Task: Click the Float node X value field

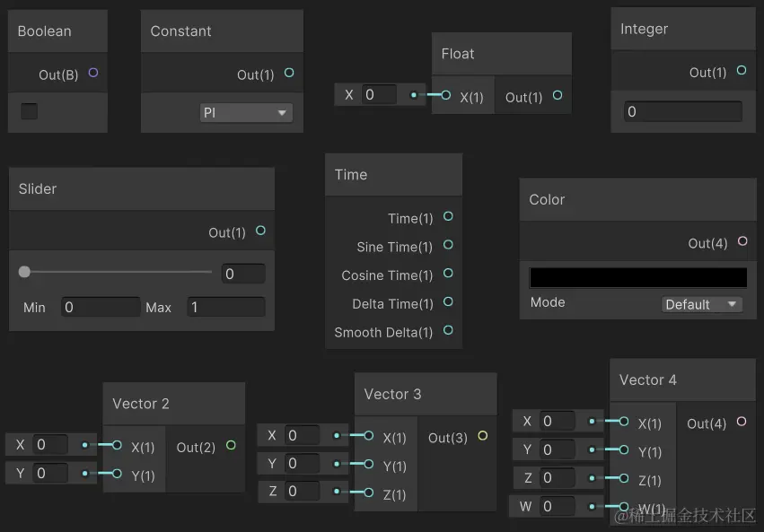Action: point(380,94)
